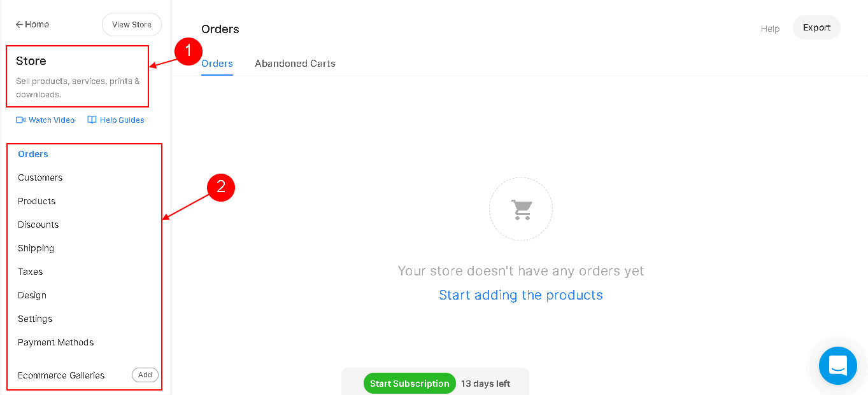Select Taxes in the sidebar

[31, 272]
